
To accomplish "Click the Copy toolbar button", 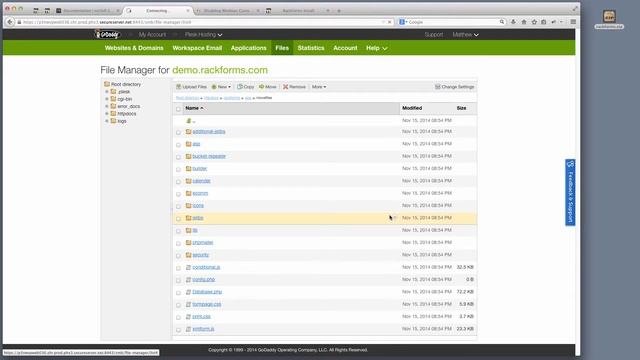I will (246, 87).
